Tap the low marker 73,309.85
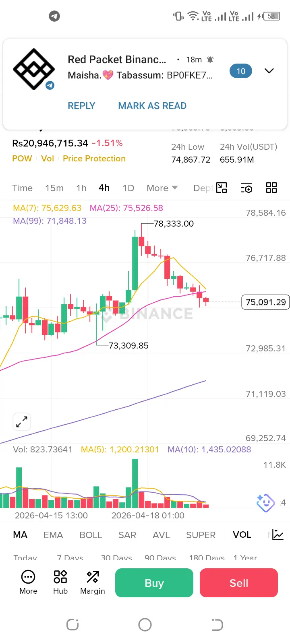Screen dimensions: 290x644 click(x=128, y=345)
